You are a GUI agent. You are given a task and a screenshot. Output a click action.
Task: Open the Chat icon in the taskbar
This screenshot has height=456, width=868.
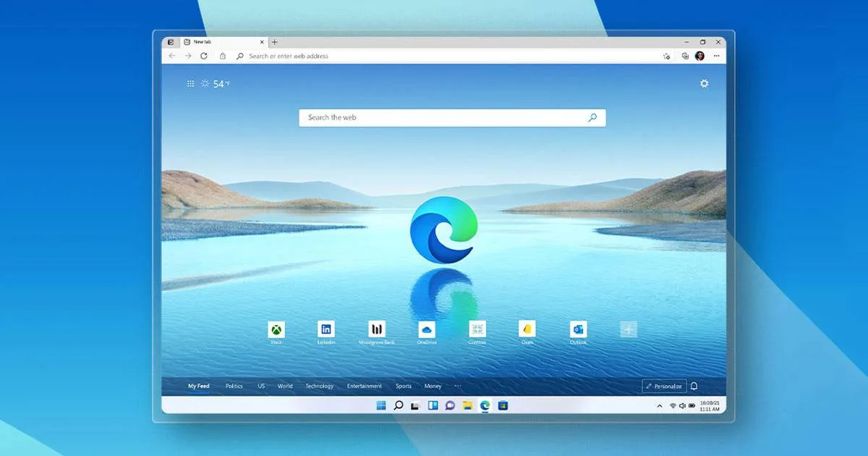pyautogui.click(x=450, y=405)
